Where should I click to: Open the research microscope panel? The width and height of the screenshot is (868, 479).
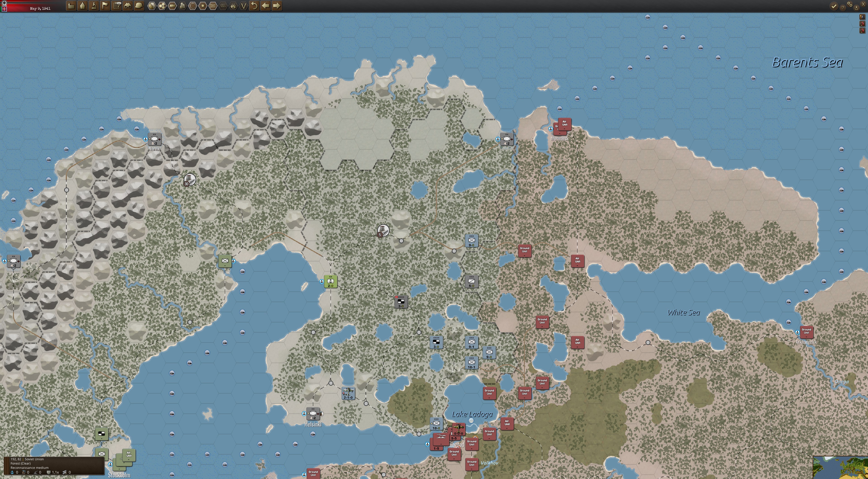[x=94, y=6]
